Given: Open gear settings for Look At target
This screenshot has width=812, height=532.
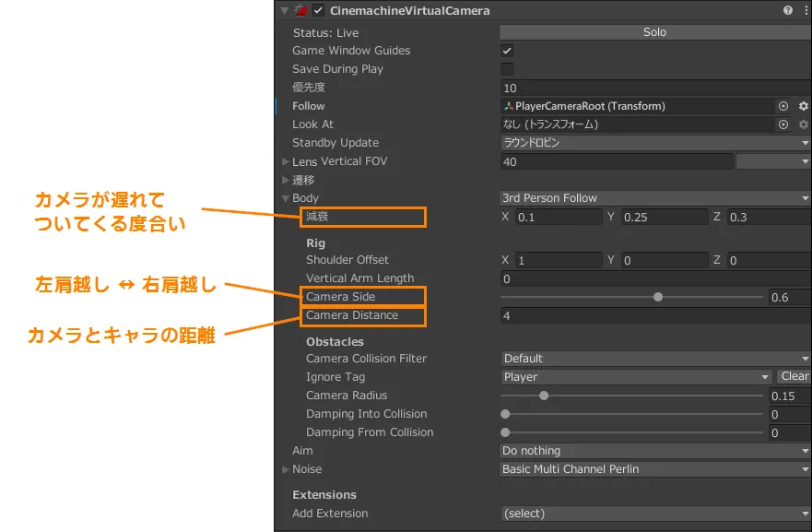Looking at the screenshot, I should [x=803, y=124].
